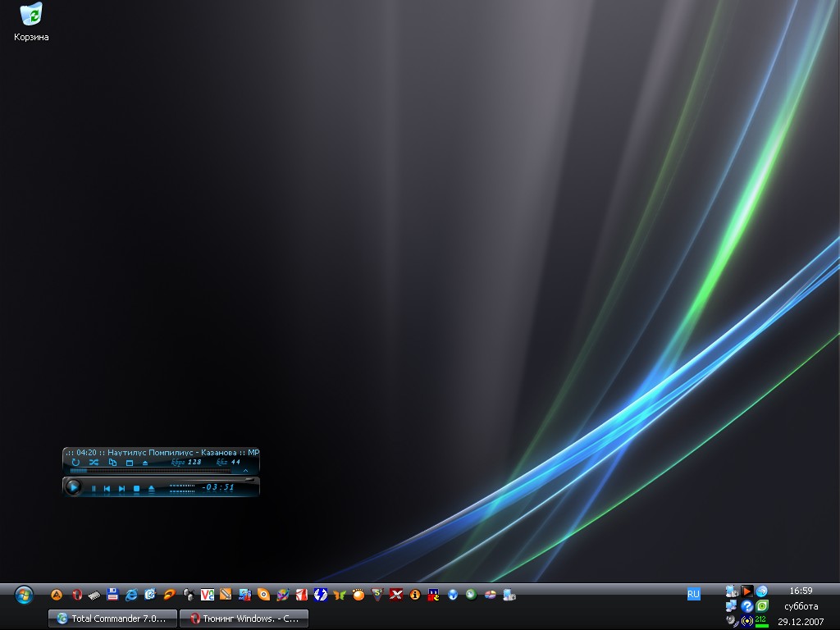
Task: Toggle the -03:51 remaining time display
Action: coord(218,487)
